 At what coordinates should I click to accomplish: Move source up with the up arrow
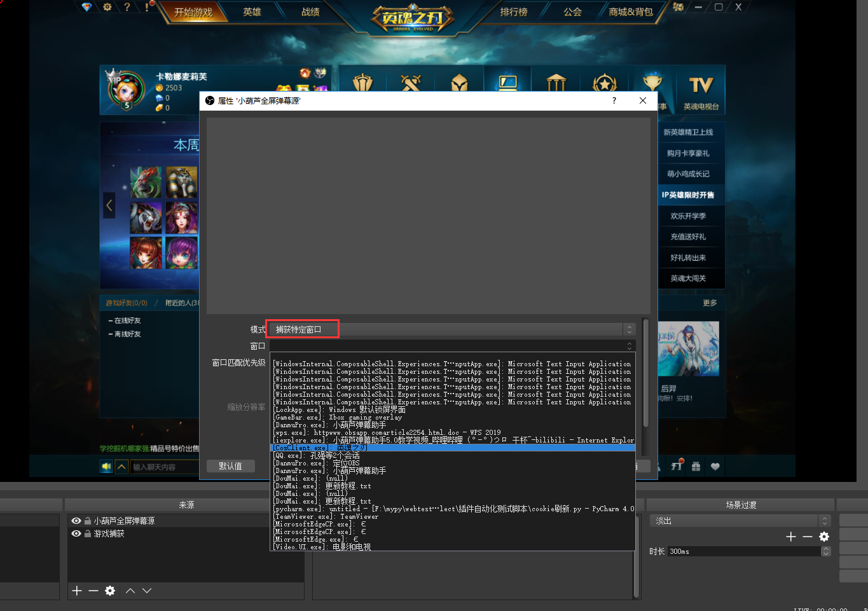click(x=130, y=591)
